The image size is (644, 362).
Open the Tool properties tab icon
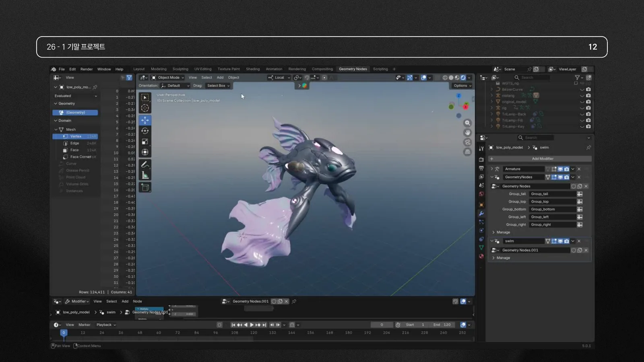point(481,149)
